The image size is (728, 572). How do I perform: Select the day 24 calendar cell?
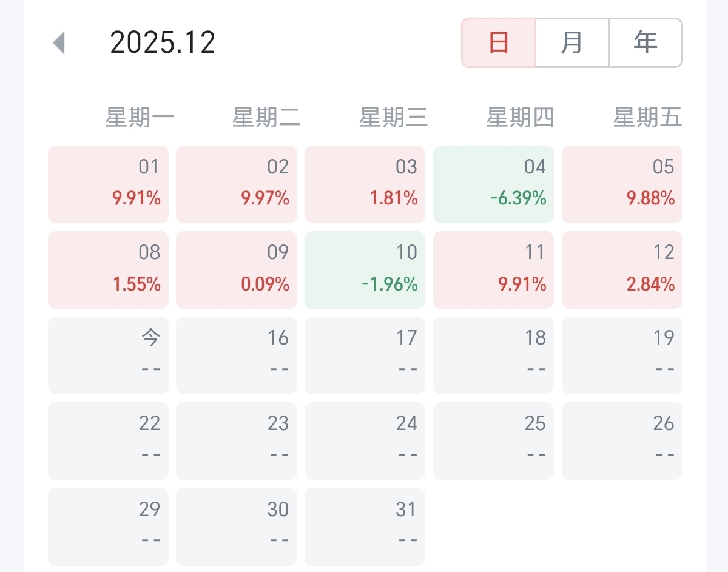365,441
